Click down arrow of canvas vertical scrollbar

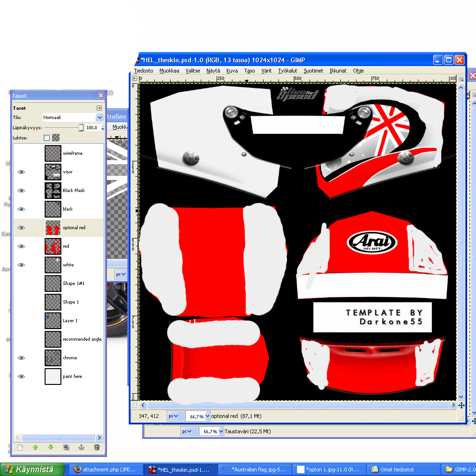tap(461, 397)
